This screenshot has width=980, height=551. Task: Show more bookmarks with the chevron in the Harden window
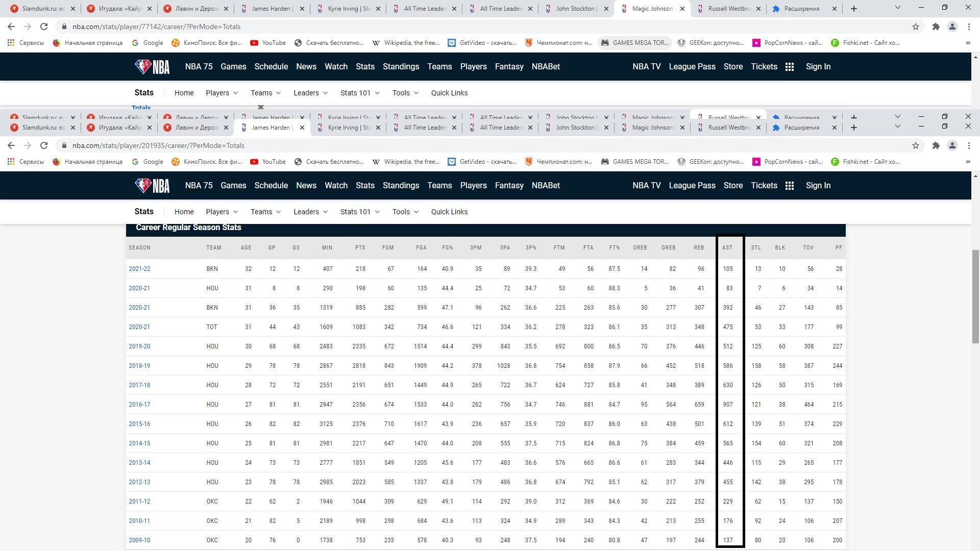[x=968, y=162]
